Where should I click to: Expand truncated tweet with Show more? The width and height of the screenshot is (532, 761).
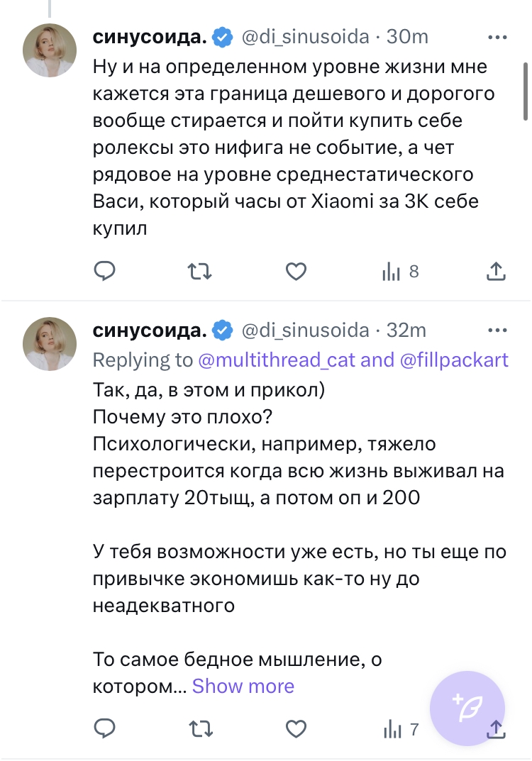pos(243,686)
